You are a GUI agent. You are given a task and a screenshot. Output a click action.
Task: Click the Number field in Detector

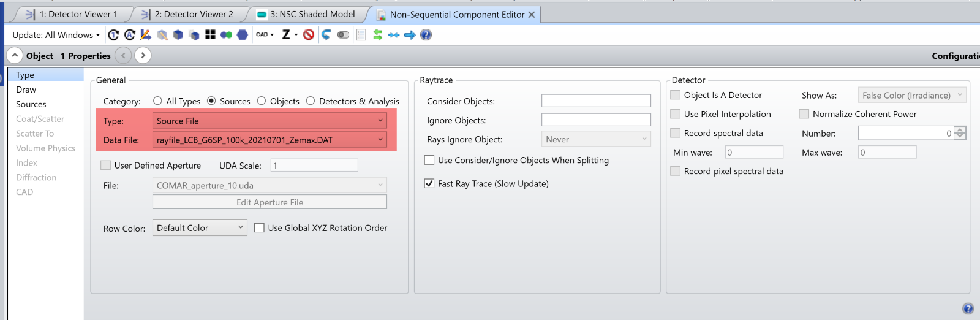[906, 133]
